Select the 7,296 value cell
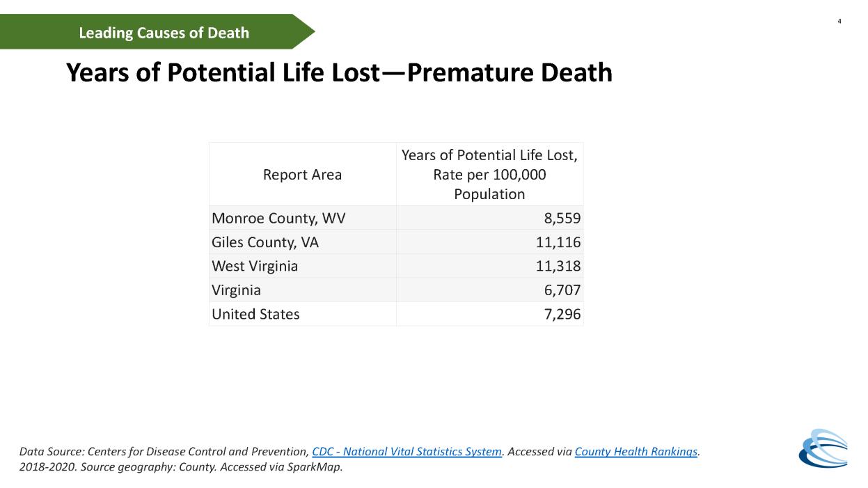This screenshot has width=868, height=488. [489, 314]
